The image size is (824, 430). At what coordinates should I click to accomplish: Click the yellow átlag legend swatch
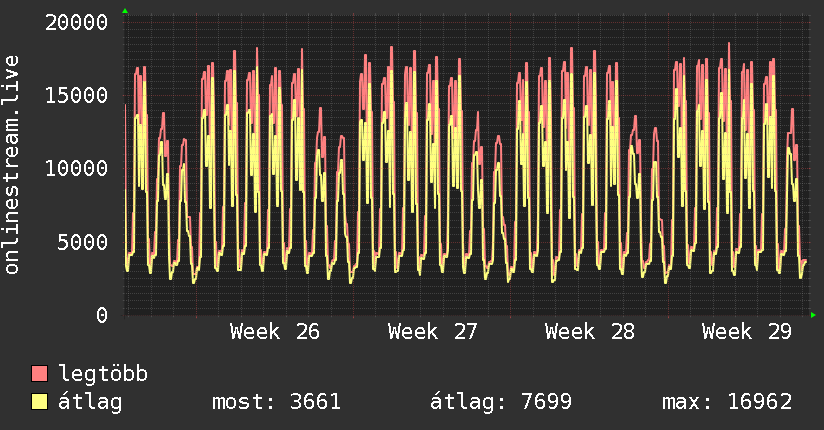point(39,401)
